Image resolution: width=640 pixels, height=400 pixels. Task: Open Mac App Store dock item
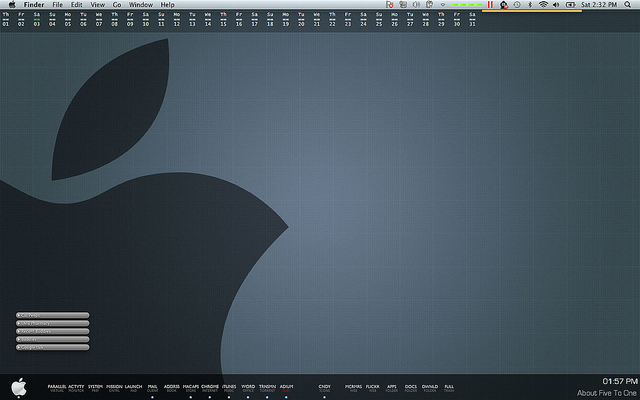[x=191, y=388]
